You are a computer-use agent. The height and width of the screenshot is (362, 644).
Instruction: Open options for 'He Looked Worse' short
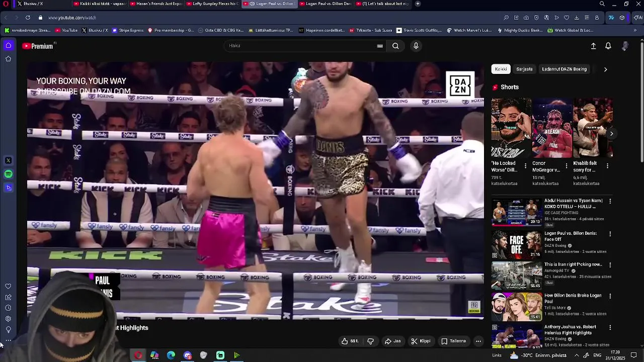click(x=526, y=166)
